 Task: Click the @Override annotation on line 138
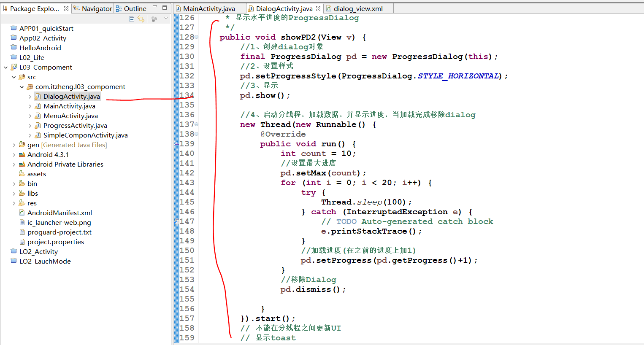[283, 134]
